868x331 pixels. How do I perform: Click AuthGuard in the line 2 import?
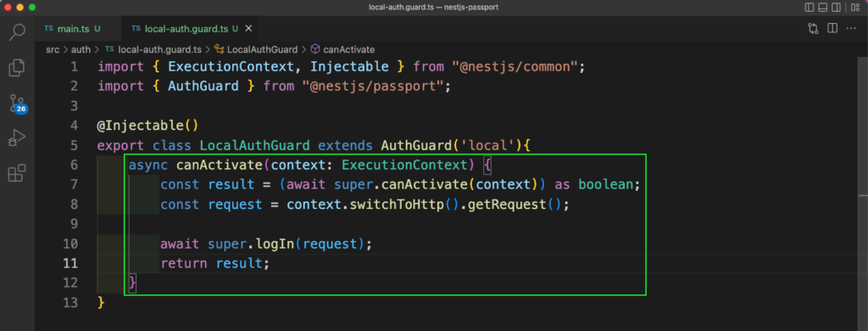(203, 87)
